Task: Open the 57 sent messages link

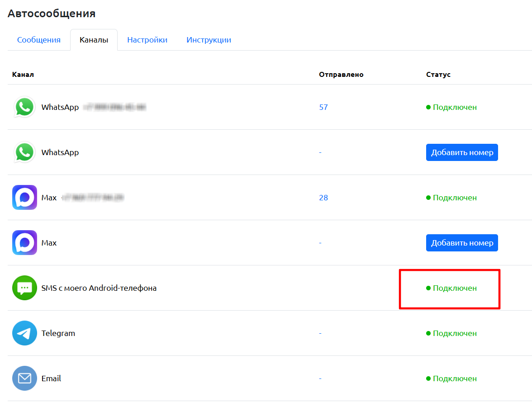Action: point(323,107)
